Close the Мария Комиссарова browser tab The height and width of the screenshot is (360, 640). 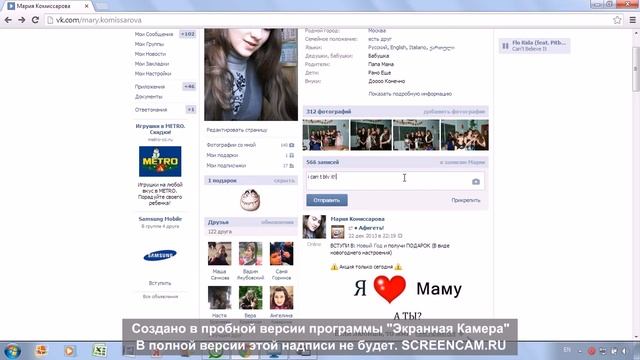[87, 6]
